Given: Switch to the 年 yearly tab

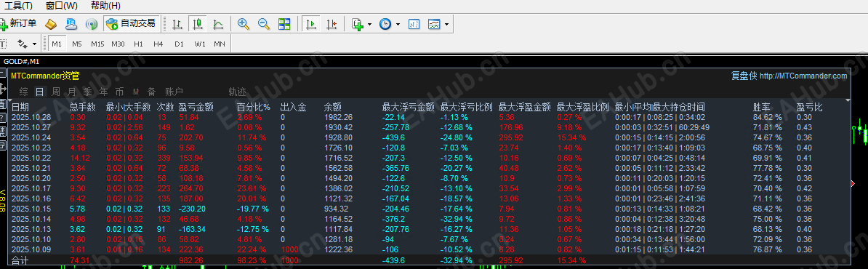Looking at the screenshot, I should [x=104, y=92].
